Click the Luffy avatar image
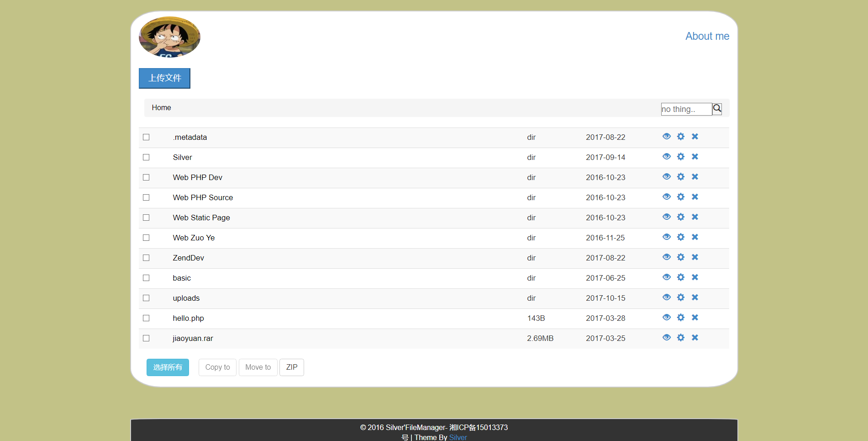 pyautogui.click(x=169, y=37)
